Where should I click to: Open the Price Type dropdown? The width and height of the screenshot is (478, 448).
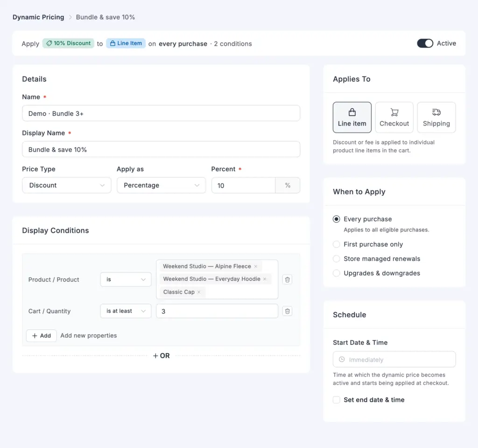click(x=66, y=185)
